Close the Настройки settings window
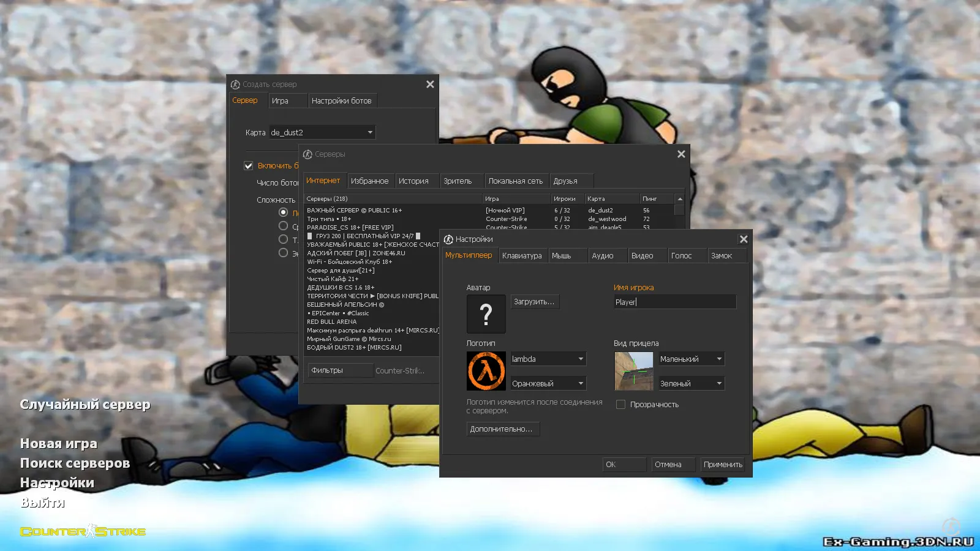 tap(743, 239)
